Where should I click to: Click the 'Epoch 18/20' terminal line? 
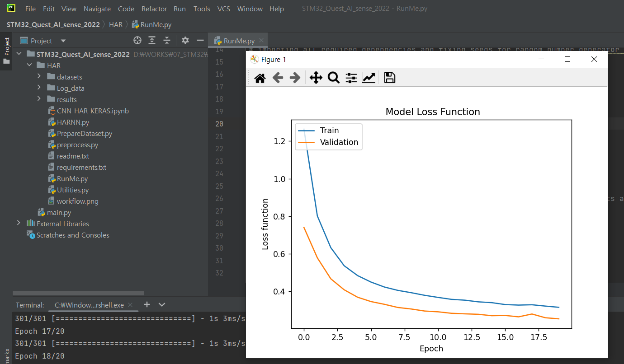point(40,356)
